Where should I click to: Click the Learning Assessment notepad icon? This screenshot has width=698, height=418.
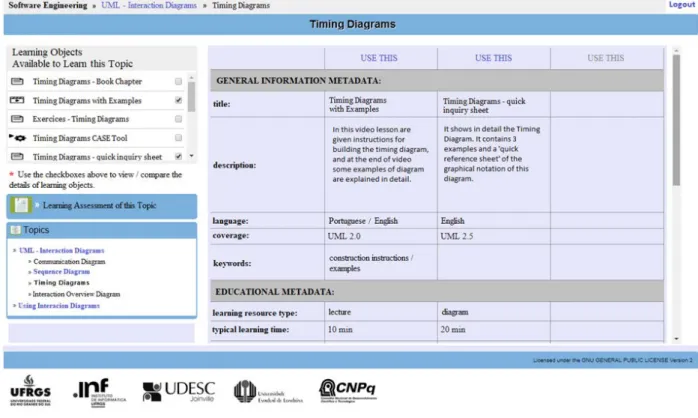(20, 205)
